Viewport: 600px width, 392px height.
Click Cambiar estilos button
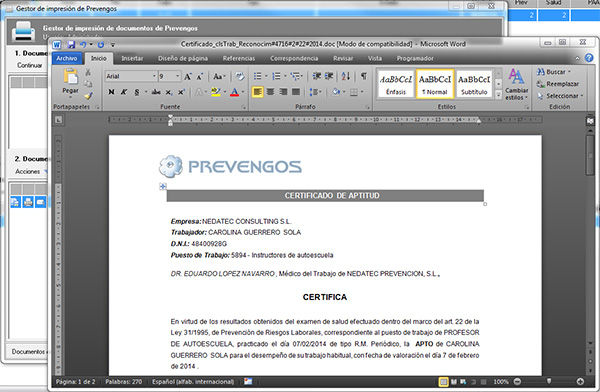click(516, 84)
